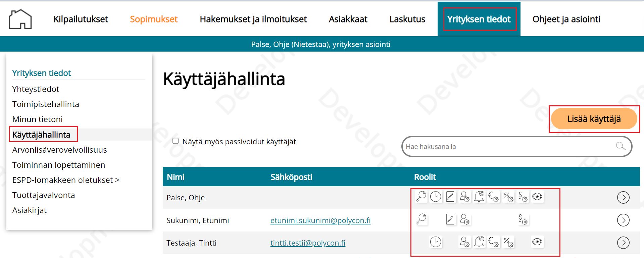Open Yhteystiedot in sidebar

click(36, 89)
